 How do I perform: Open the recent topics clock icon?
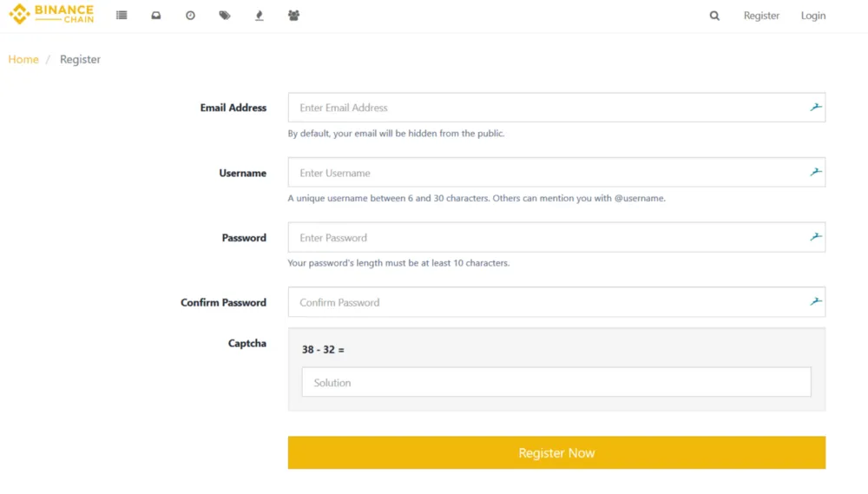pyautogui.click(x=190, y=16)
